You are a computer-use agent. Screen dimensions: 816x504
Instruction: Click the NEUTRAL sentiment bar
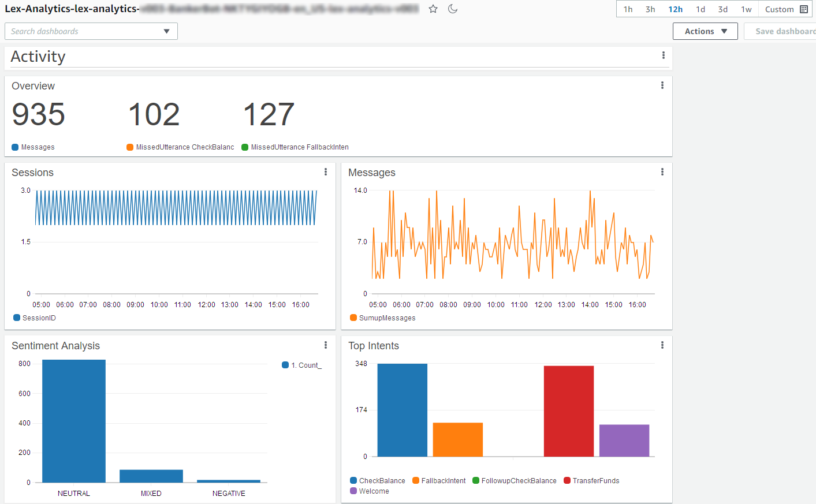74,421
